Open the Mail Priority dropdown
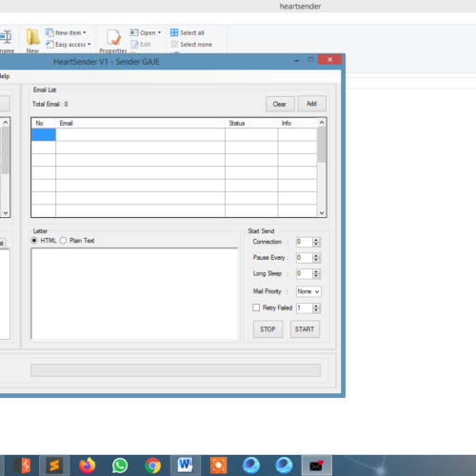This screenshot has height=476, width=476. coord(308,291)
